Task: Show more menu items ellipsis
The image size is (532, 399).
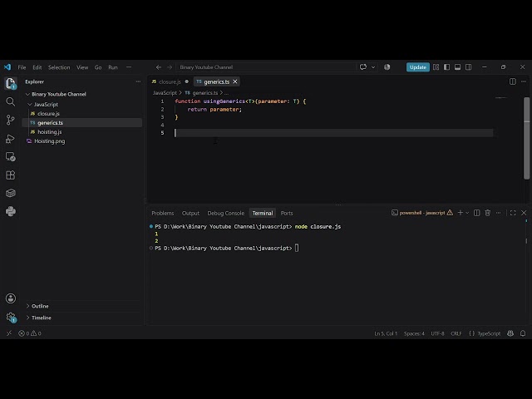Action: [129, 67]
